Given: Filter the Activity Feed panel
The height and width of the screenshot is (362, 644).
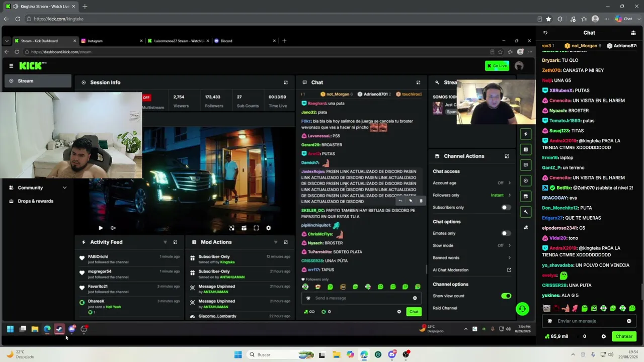Looking at the screenshot, I should (165, 242).
